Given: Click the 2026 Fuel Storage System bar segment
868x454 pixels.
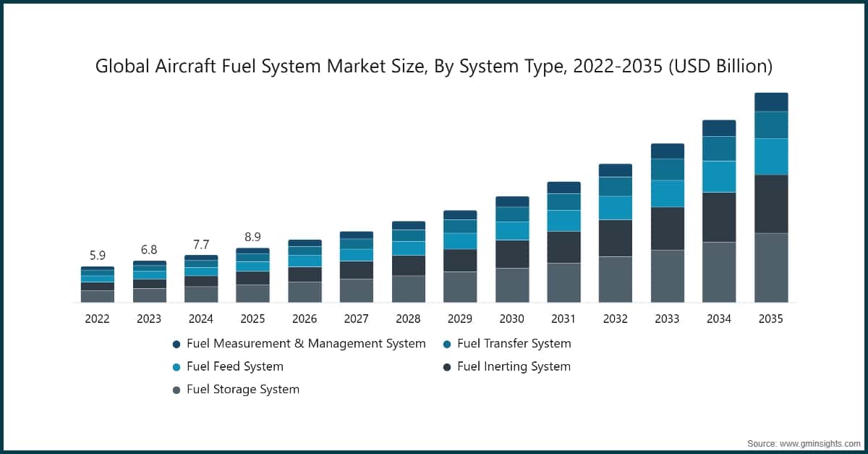Looking at the screenshot, I should 305,293.
